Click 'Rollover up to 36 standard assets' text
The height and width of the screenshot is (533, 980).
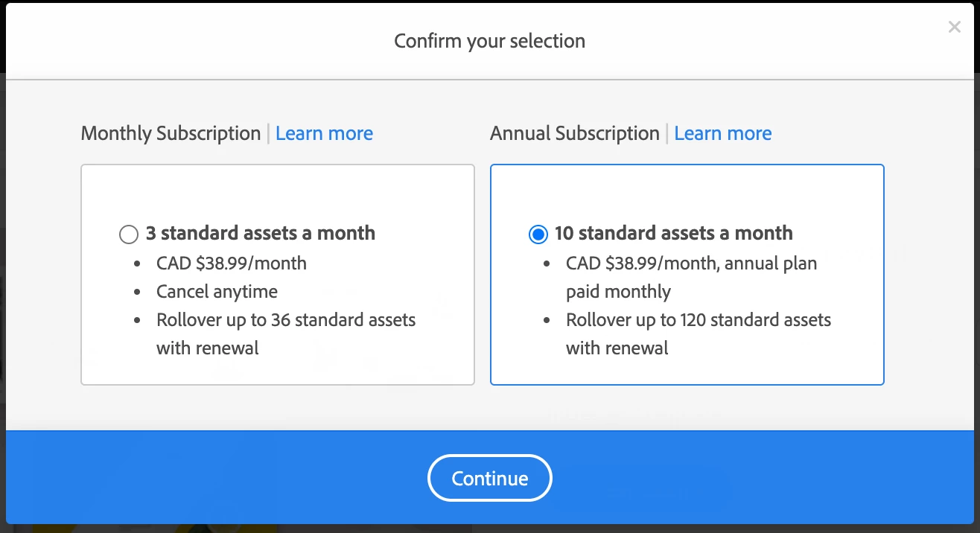pos(286,320)
